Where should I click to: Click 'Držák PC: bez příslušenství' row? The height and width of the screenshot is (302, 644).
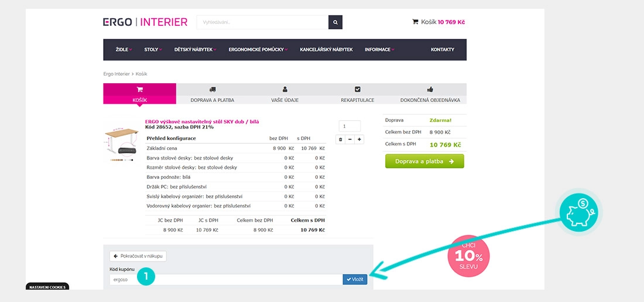tap(236, 187)
